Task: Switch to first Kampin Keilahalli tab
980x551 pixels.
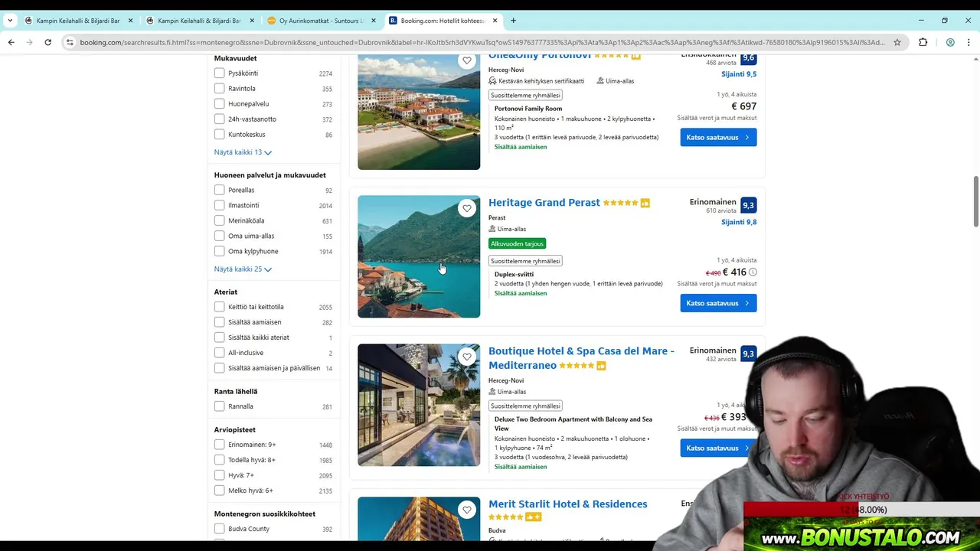Action: coord(79,21)
